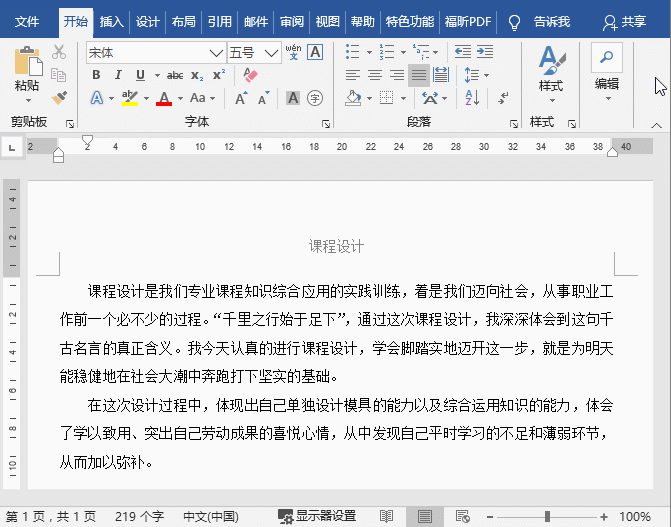The image size is (671, 527).
Task: Open the borders dropdown arrow
Action: click(x=403, y=98)
